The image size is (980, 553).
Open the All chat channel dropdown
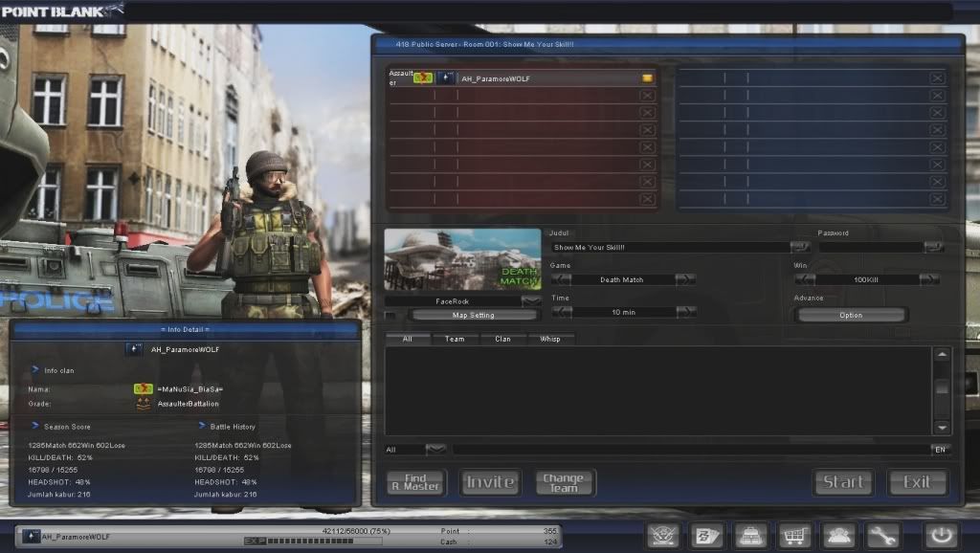tap(435, 450)
